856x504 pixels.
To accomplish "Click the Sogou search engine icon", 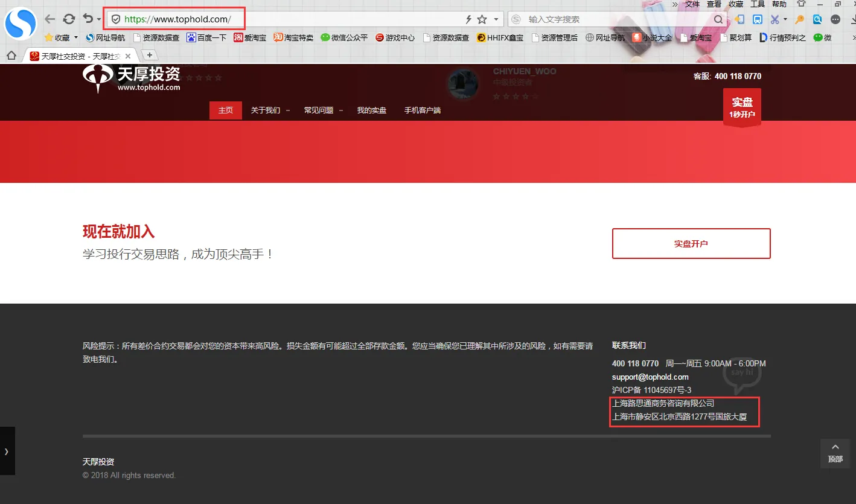I will coord(516,19).
